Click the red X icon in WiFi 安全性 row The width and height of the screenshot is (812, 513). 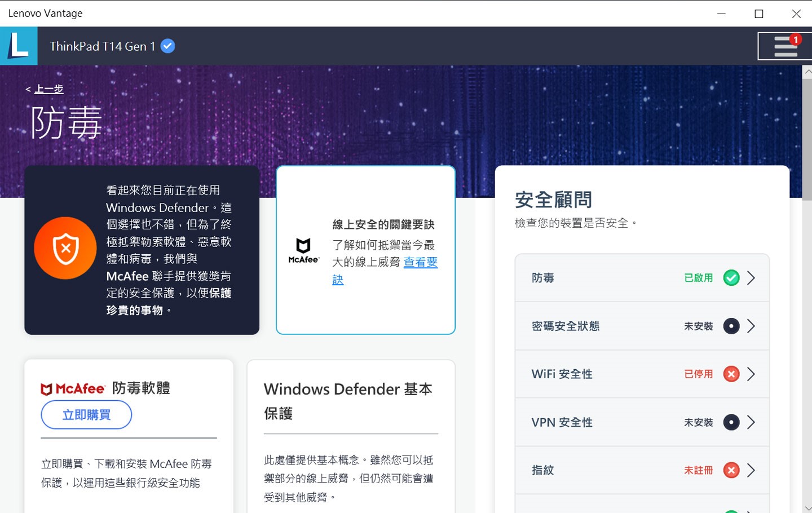click(x=731, y=374)
